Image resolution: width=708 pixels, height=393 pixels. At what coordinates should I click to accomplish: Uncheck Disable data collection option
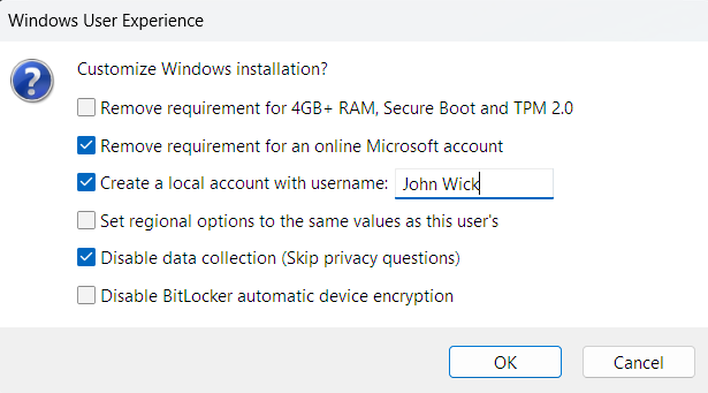(86, 257)
